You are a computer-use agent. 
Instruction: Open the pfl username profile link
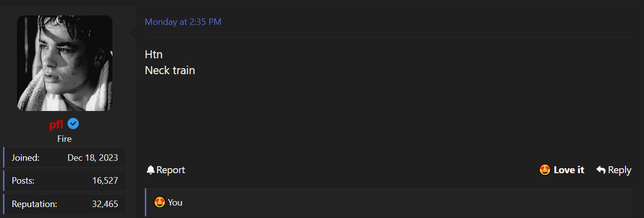click(x=56, y=124)
